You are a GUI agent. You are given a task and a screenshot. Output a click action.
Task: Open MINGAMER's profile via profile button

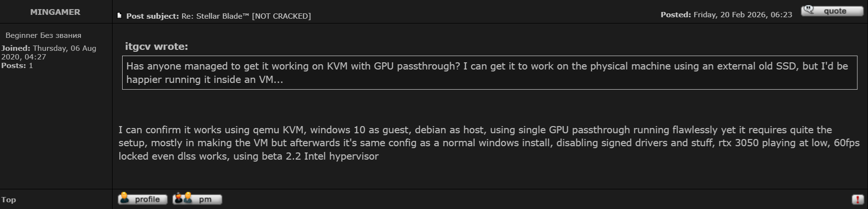pyautogui.click(x=142, y=199)
